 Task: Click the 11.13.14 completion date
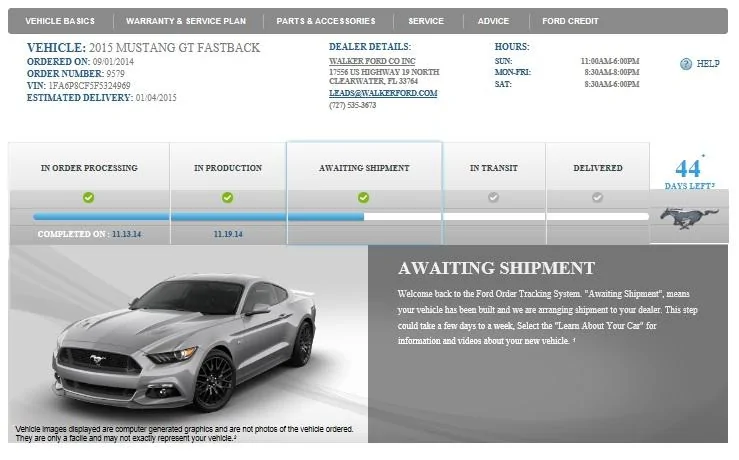126,234
